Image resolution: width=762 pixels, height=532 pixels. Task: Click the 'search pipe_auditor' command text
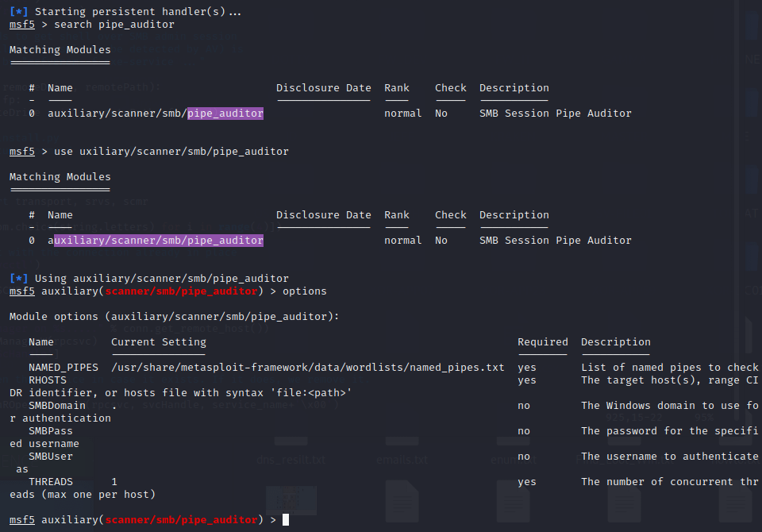[114, 25]
